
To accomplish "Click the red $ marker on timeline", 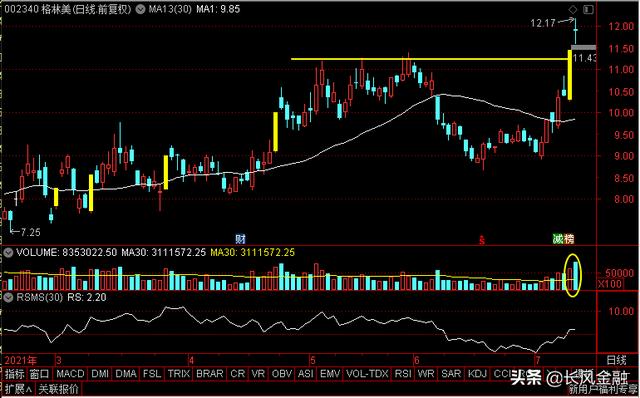I will [x=482, y=240].
